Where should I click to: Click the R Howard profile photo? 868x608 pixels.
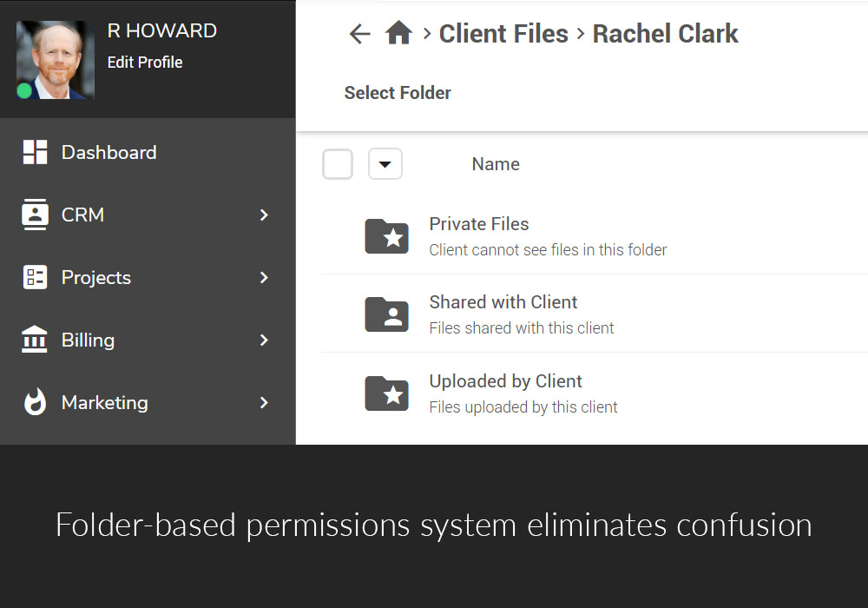click(x=56, y=59)
